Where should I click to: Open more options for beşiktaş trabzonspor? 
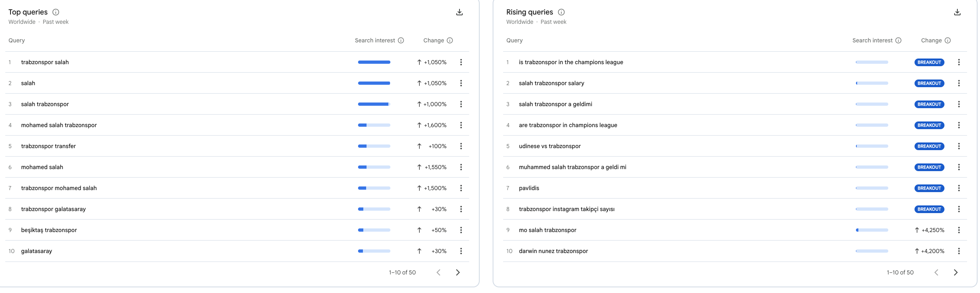[x=461, y=230]
